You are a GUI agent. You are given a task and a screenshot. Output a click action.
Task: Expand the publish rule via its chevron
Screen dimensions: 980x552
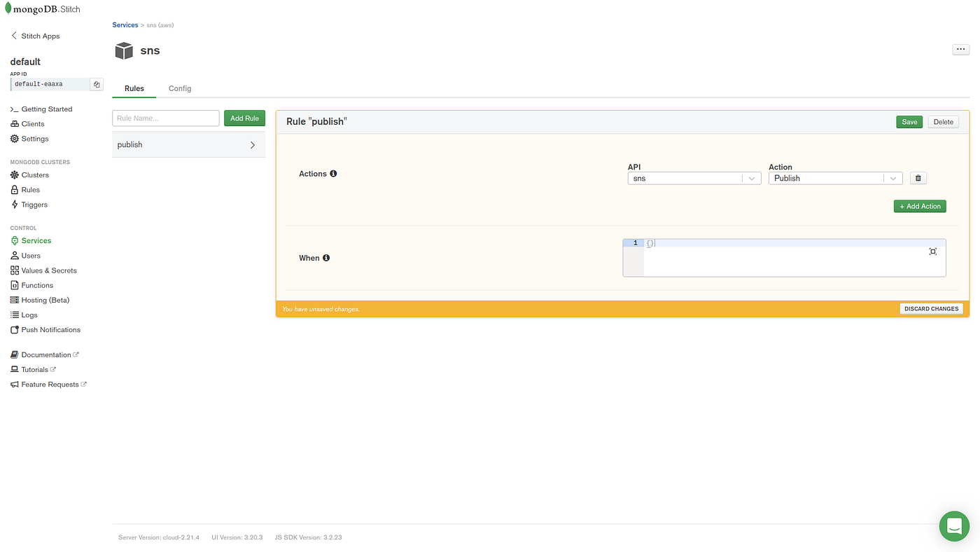(252, 144)
